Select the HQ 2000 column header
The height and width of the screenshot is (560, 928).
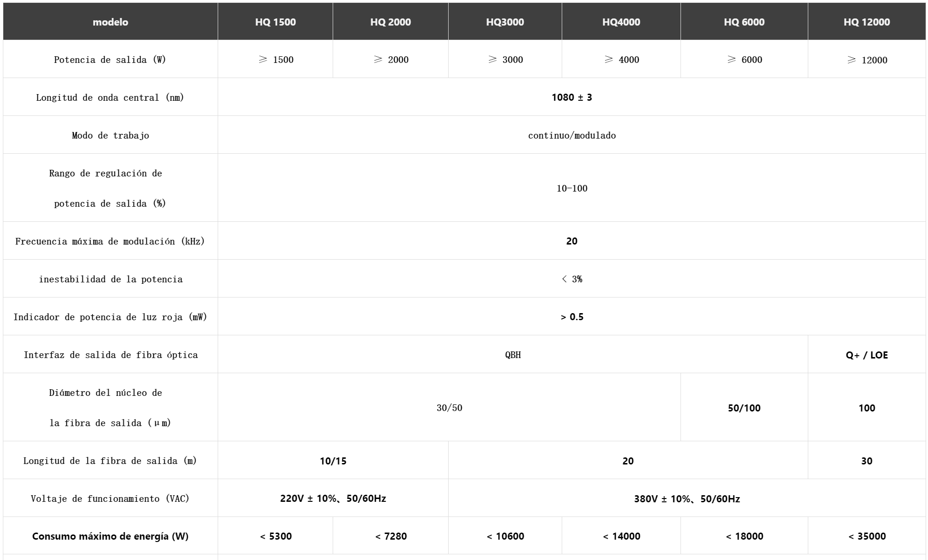(390, 22)
